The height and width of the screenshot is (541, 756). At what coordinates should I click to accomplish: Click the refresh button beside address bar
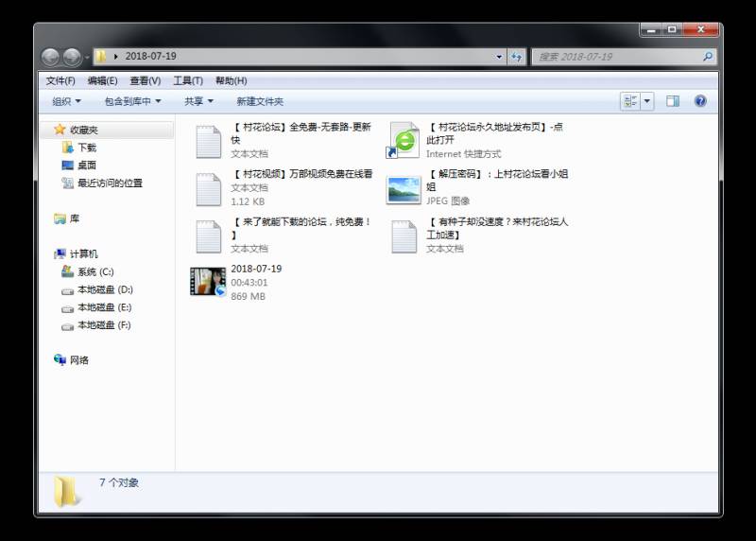(x=517, y=57)
